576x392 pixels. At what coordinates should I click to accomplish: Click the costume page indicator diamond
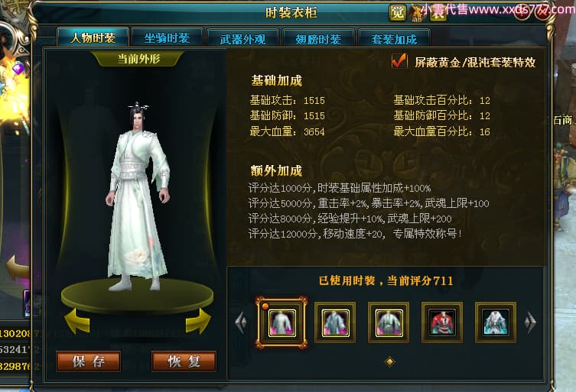(x=389, y=361)
